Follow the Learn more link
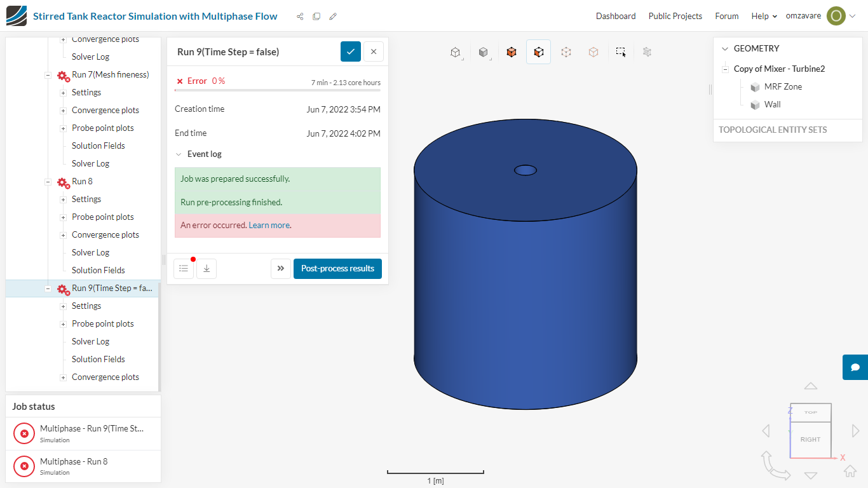 269,226
